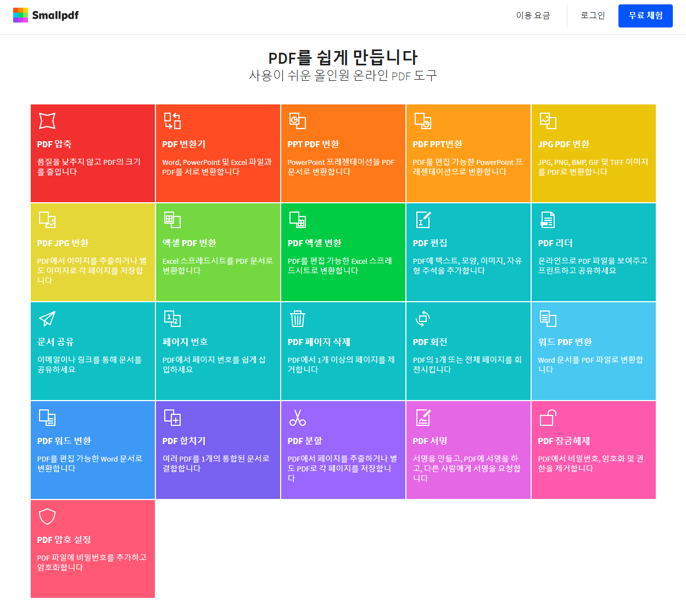Go to PDF 분할 title
Image resolution: width=686 pixels, height=616 pixels.
click(305, 441)
